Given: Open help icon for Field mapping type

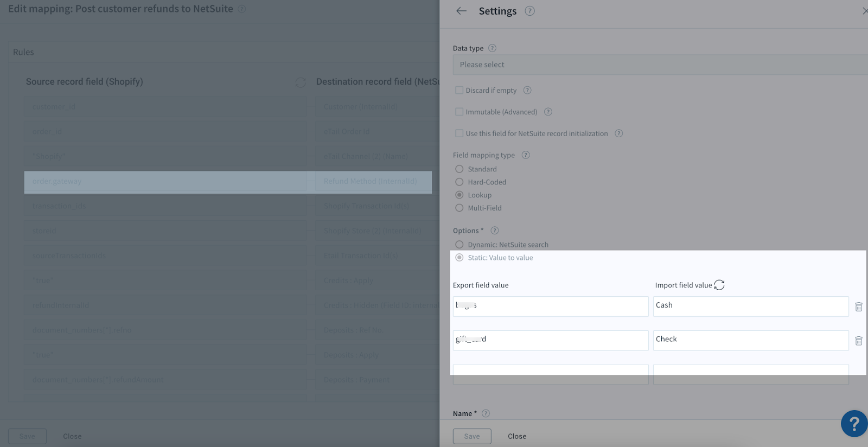Looking at the screenshot, I should [x=526, y=155].
